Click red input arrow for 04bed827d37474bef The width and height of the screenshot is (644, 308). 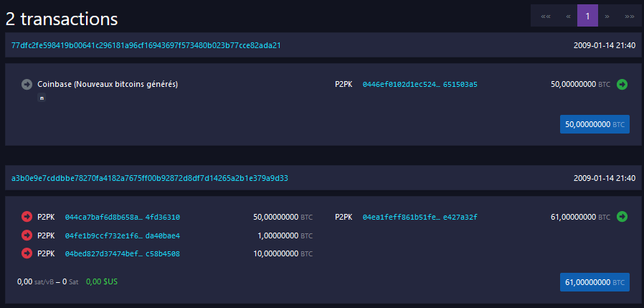pyautogui.click(x=27, y=253)
